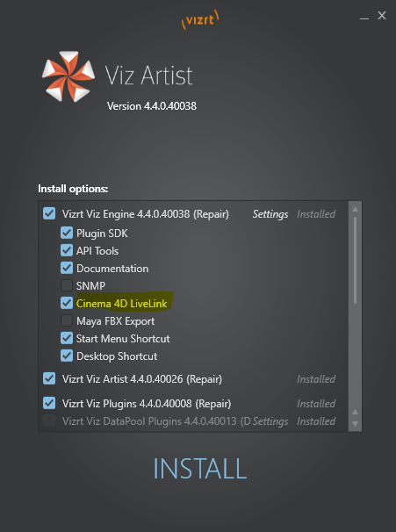The height and width of the screenshot is (532, 396).
Task: Disable the Documentation checkbox
Action: coord(67,268)
